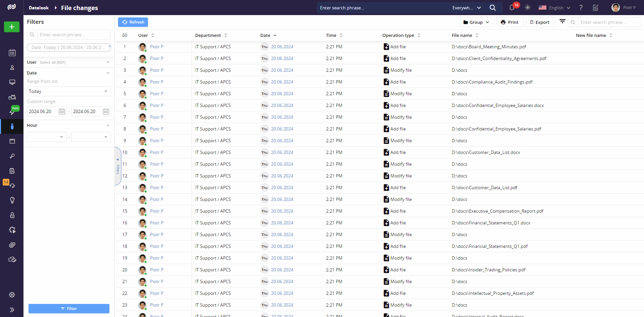Collapse the Hour filter section
Viewport: 644px width, 317px height.
pyautogui.click(x=108, y=125)
